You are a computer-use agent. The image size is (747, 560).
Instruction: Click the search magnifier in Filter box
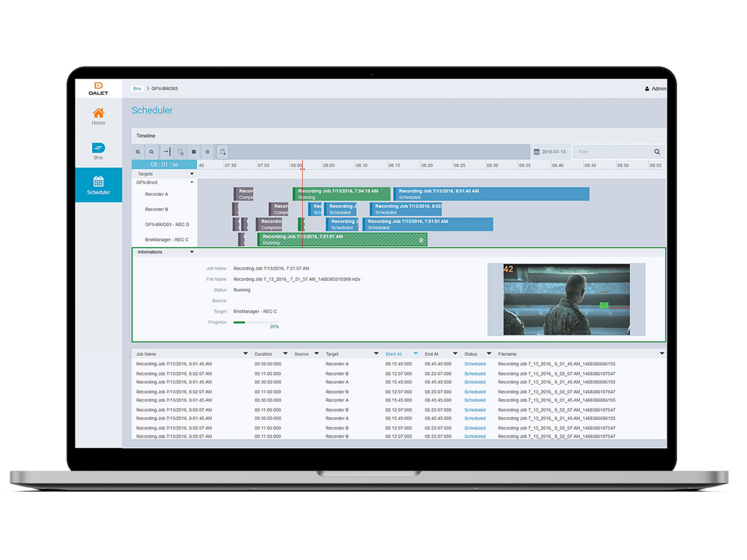click(x=657, y=152)
